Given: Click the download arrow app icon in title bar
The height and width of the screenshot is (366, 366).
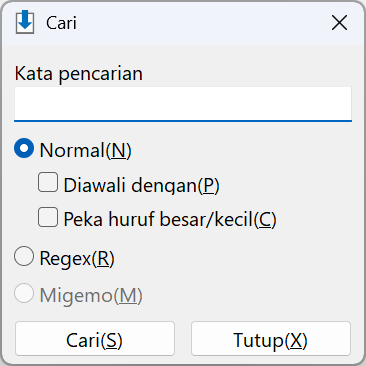Looking at the screenshot, I should [x=25, y=22].
